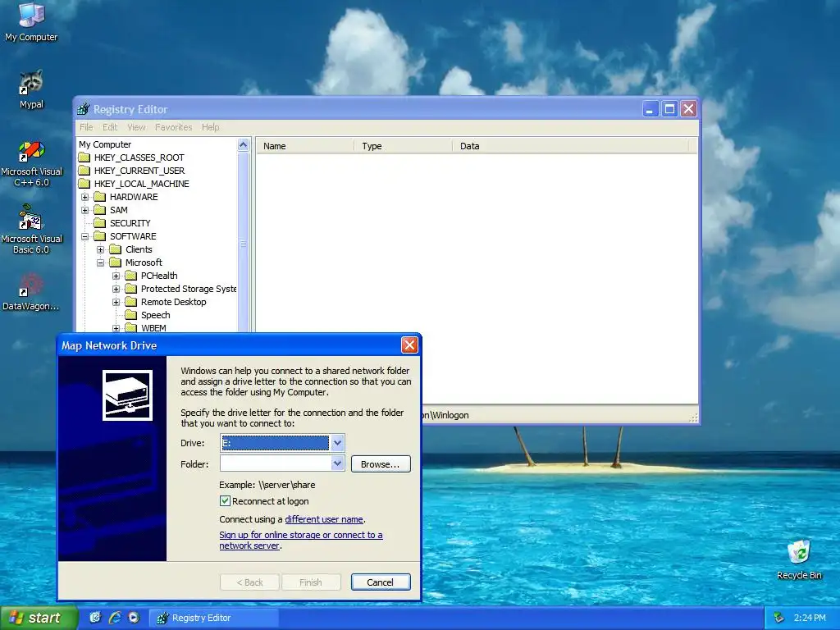Click the Registry Editor taskbar button
Viewport: 840px width, 630px height.
pyautogui.click(x=214, y=618)
